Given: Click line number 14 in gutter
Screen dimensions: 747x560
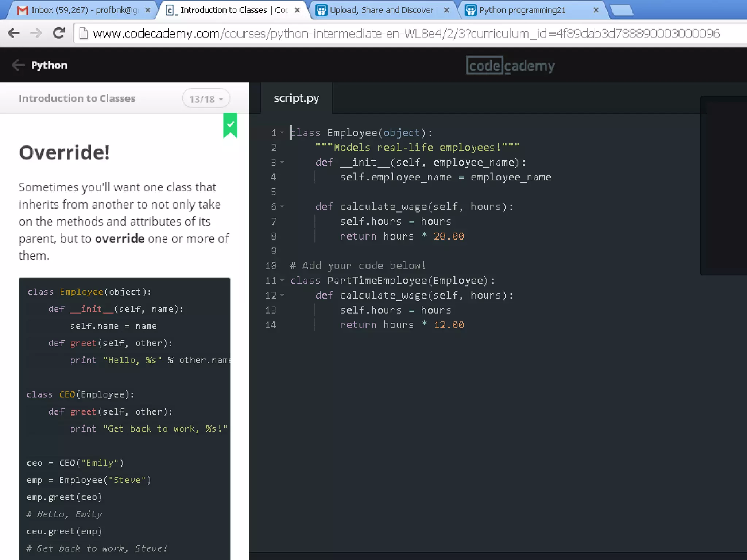Looking at the screenshot, I should (271, 325).
